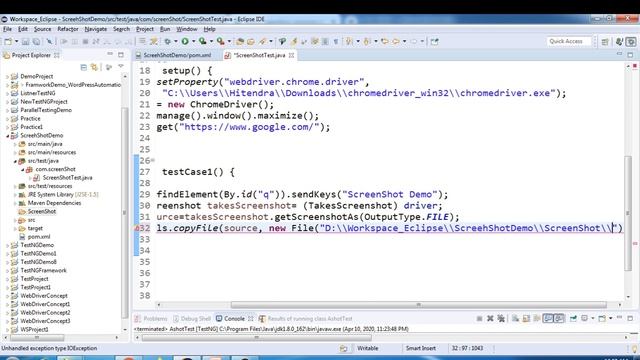
Task: Click Remove Launch icon in Console toolbar
Action: point(490,318)
